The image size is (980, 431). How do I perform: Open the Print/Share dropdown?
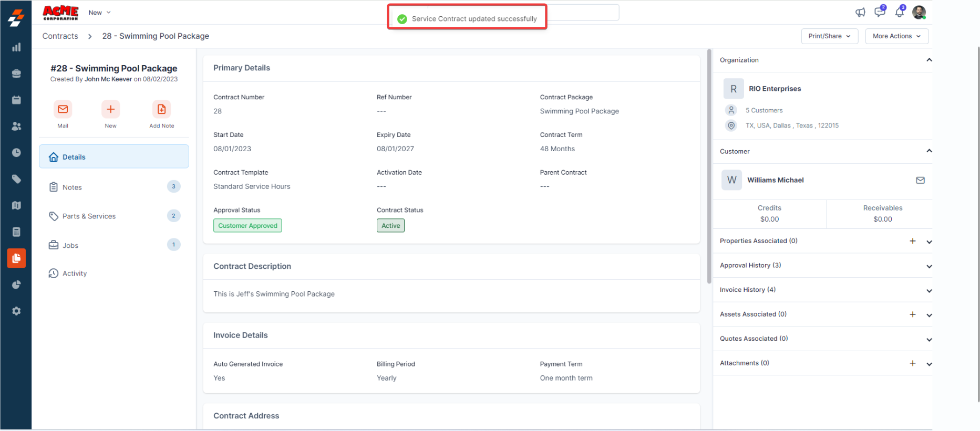pyautogui.click(x=829, y=36)
